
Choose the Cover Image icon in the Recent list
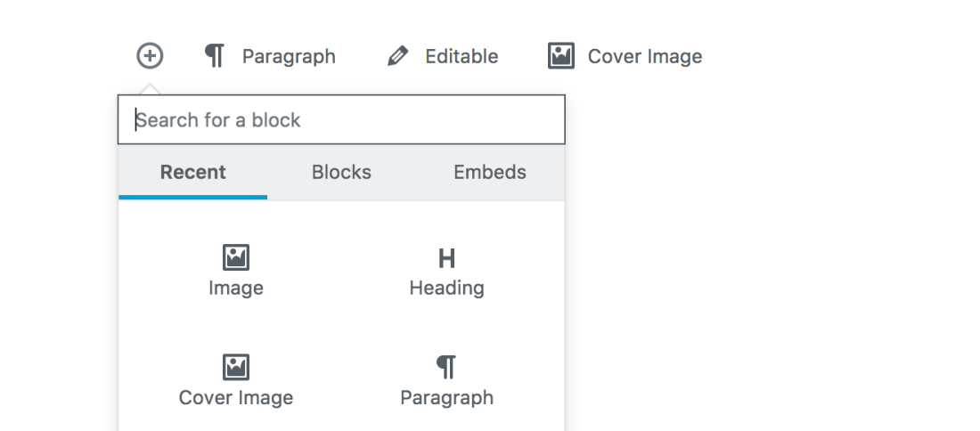236,367
